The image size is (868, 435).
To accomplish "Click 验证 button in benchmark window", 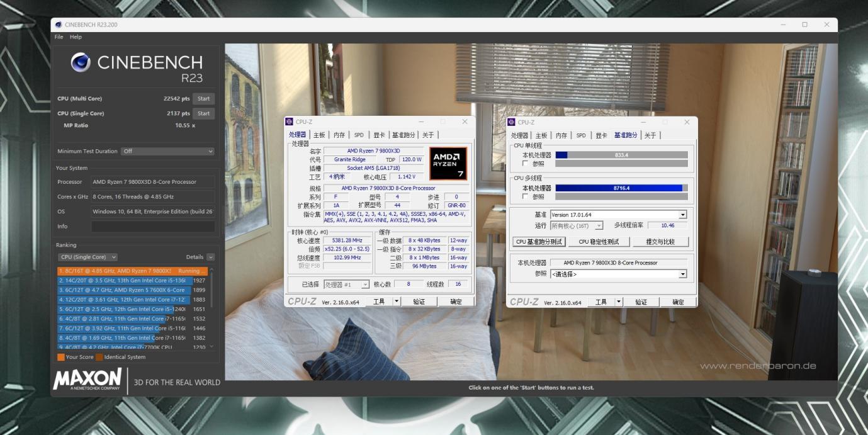I will 641,302.
